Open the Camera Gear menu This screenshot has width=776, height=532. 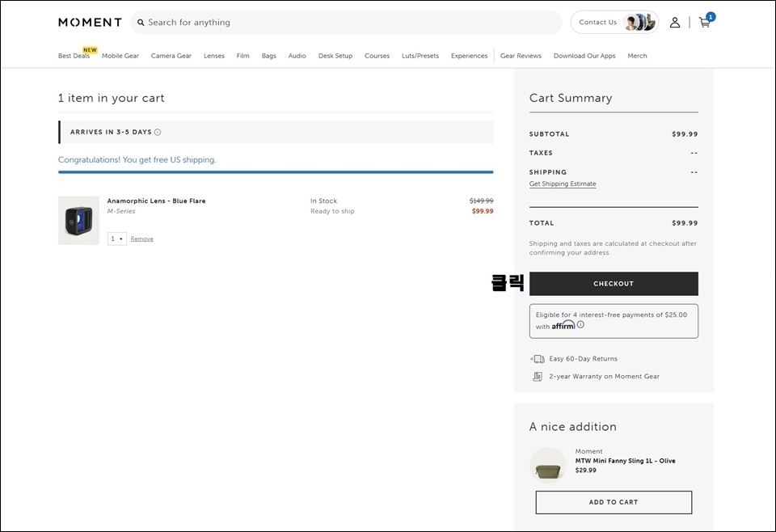171,56
